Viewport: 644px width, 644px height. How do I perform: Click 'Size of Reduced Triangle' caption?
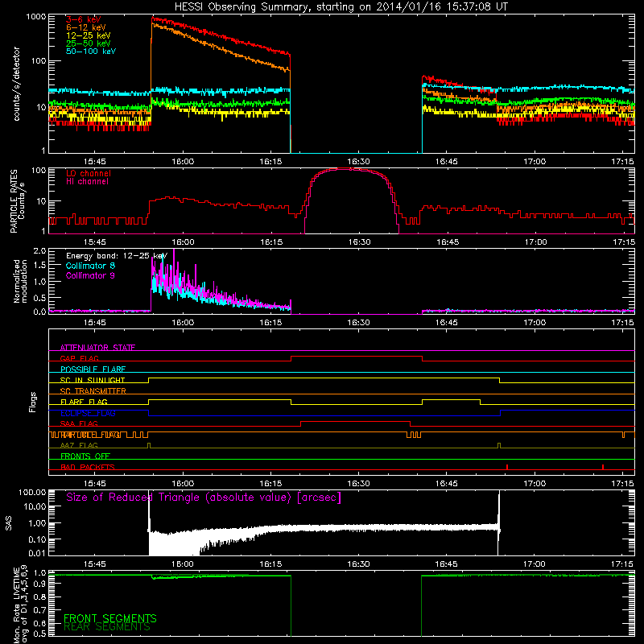coord(204,497)
